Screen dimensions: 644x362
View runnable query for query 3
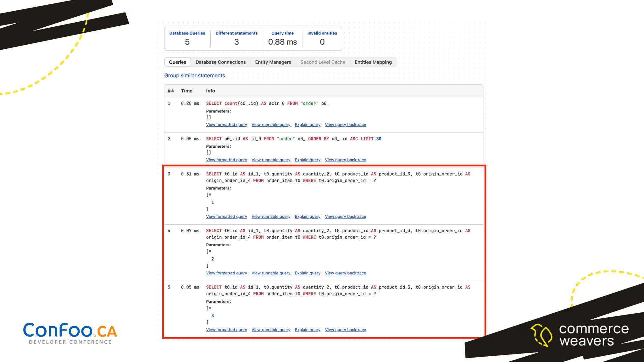[x=271, y=217]
